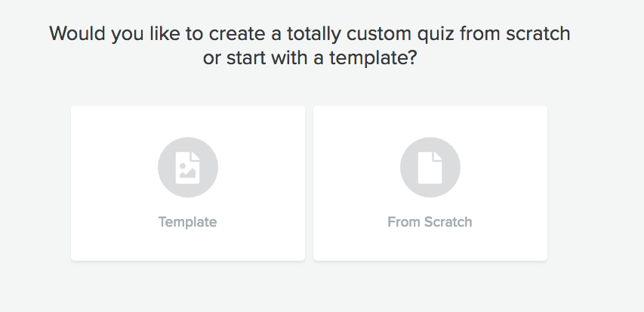
Task: Pick the white Template tile
Action: click(x=187, y=183)
